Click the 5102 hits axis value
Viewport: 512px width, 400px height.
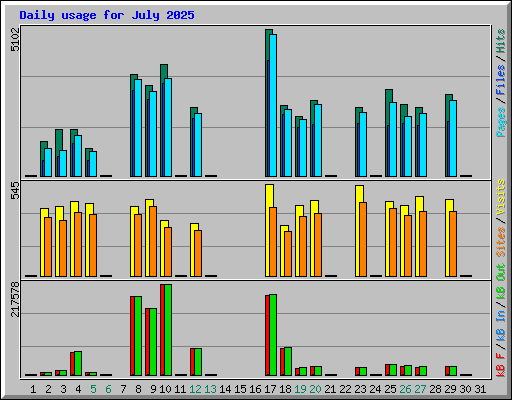tap(15, 40)
